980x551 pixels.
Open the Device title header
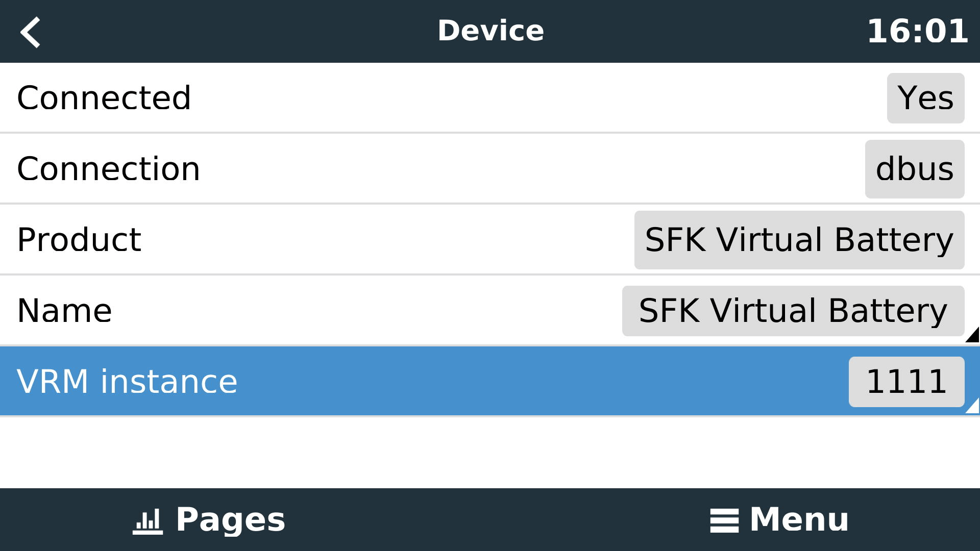[490, 31]
